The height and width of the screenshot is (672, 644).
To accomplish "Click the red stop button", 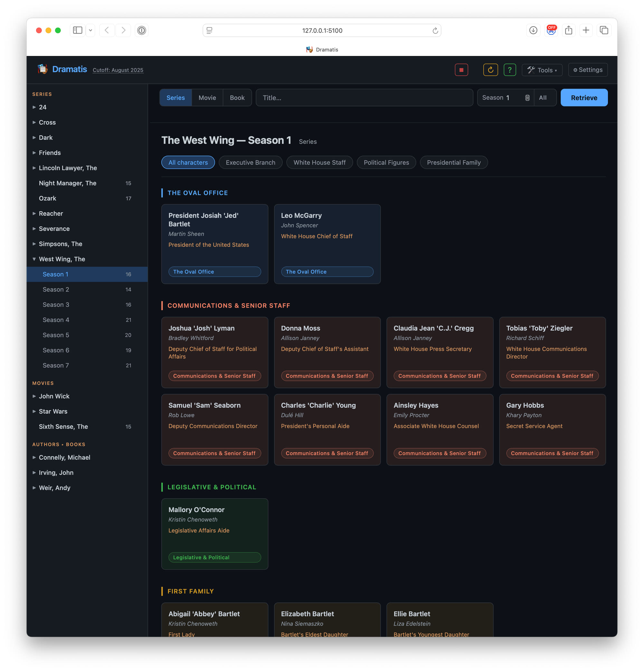I will point(461,70).
